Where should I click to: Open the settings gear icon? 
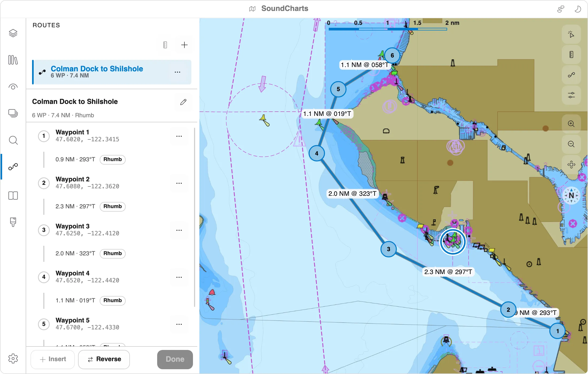[x=13, y=359]
